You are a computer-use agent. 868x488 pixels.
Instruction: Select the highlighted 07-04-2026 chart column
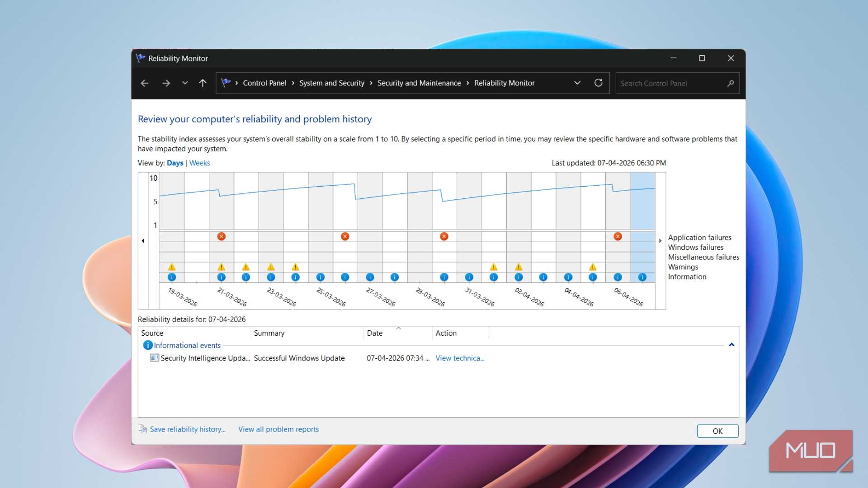point(642,227)
